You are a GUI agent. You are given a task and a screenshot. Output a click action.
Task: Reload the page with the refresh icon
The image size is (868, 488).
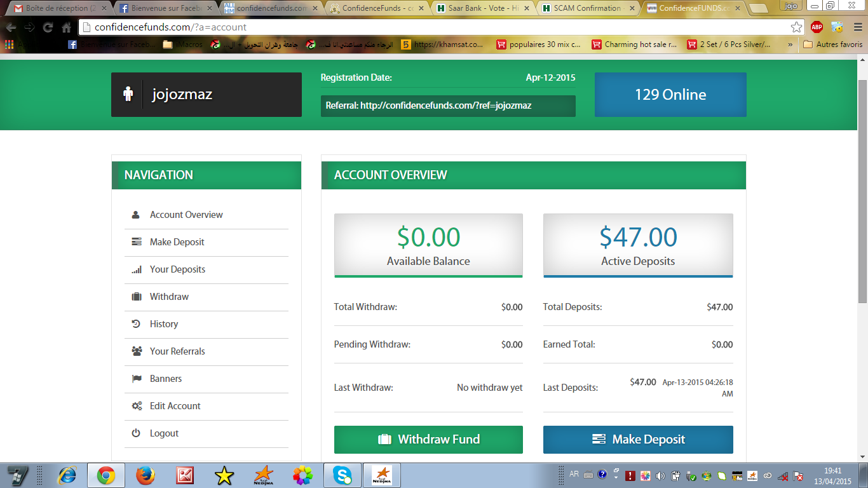click(48, 28)
